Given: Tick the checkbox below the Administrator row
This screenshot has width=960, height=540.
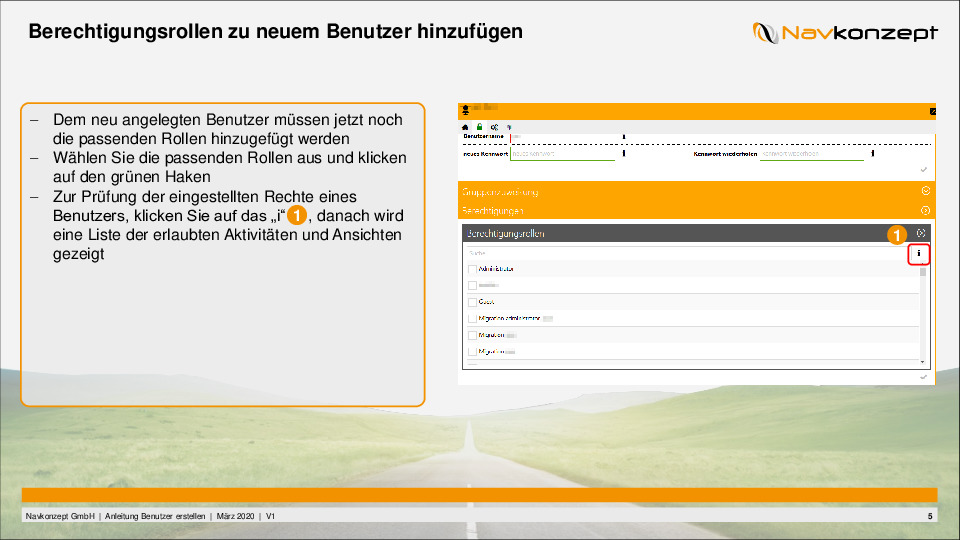Looking at the screenshot, I should [472, 285].
